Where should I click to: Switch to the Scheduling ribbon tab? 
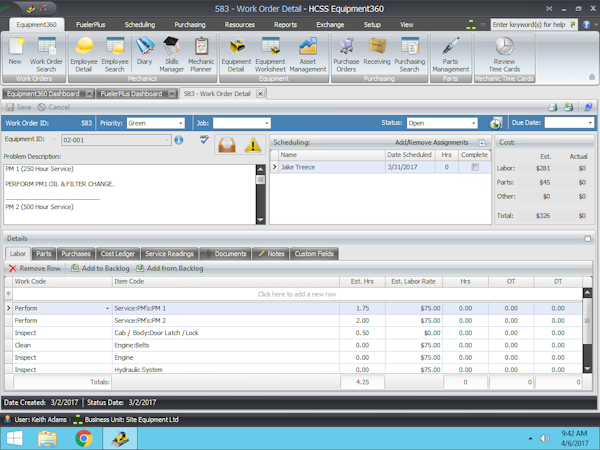[x=140, y=24]
